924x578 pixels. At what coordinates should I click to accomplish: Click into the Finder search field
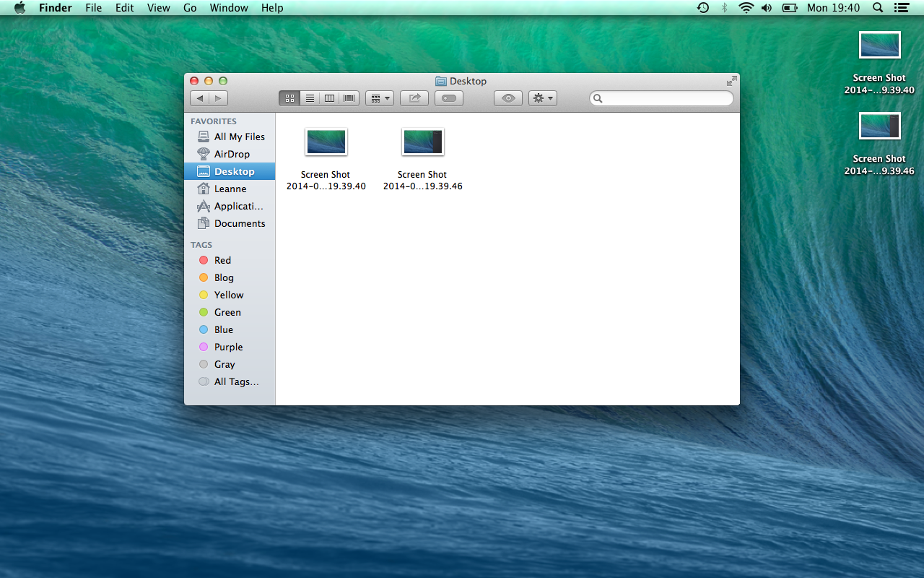662,98
